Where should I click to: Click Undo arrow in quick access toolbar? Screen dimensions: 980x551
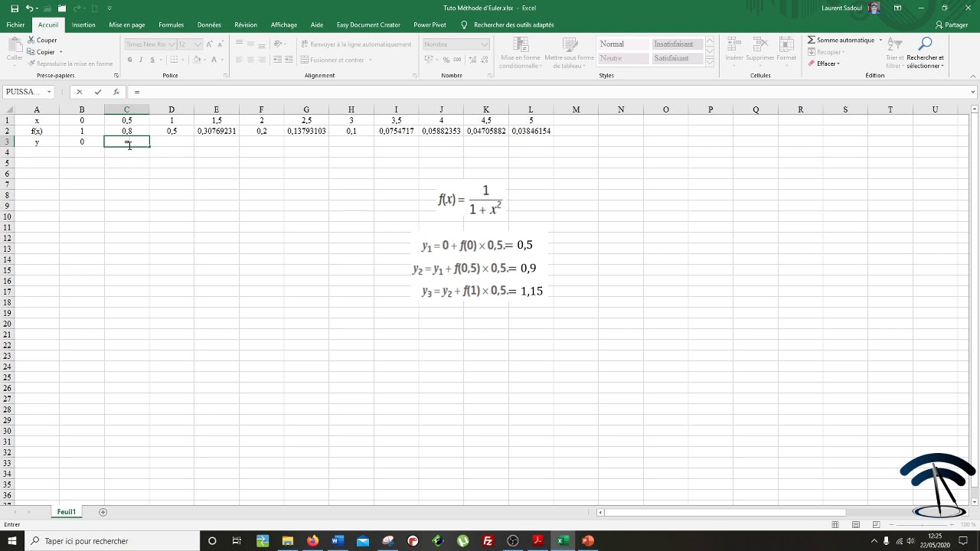(x=29, y=8)
